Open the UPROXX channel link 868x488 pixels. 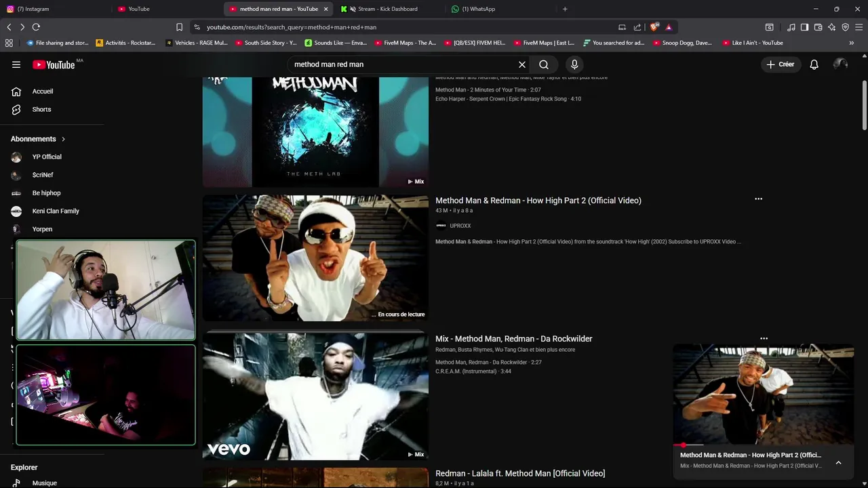(x=460, y=226)
